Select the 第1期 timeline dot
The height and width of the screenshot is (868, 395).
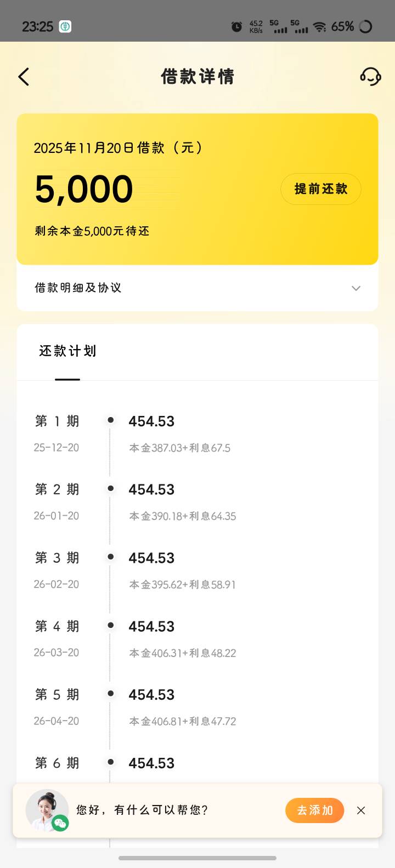[x=110, y=420]
